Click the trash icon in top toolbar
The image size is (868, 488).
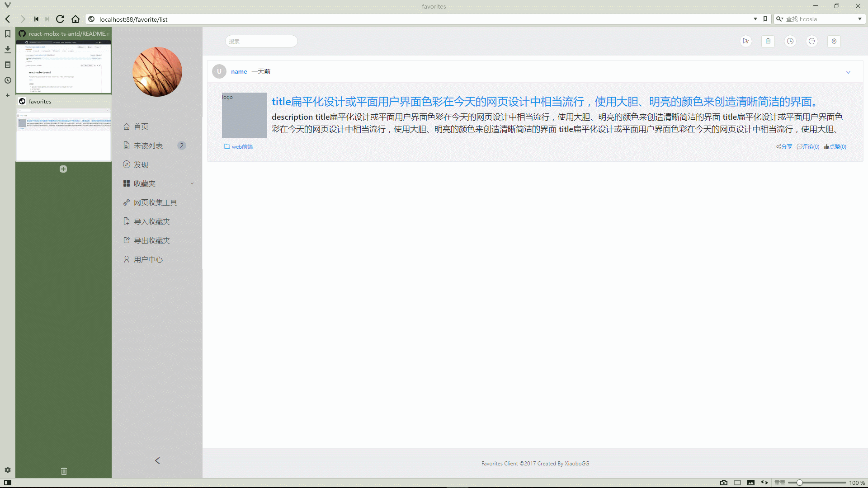(768, 41)
